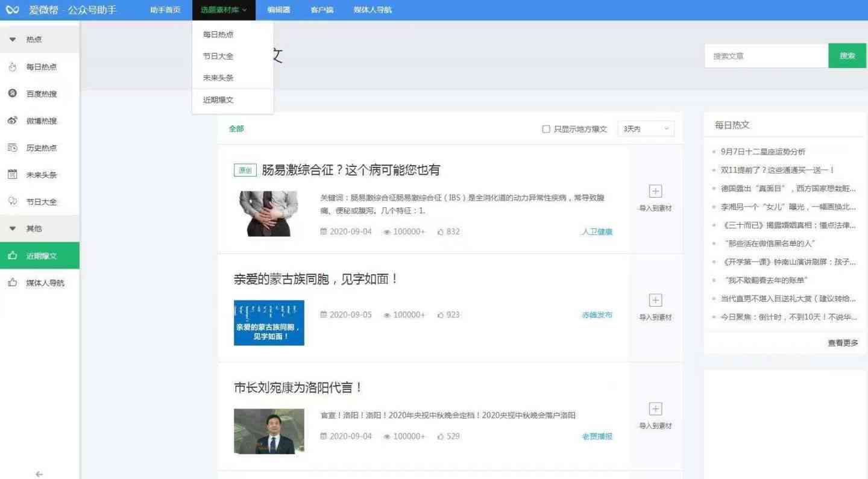The height and width of the screenshot is (479, 868).
Task: Open "我不敢翻看去年的账单" article
Action: tap(766, 280)
